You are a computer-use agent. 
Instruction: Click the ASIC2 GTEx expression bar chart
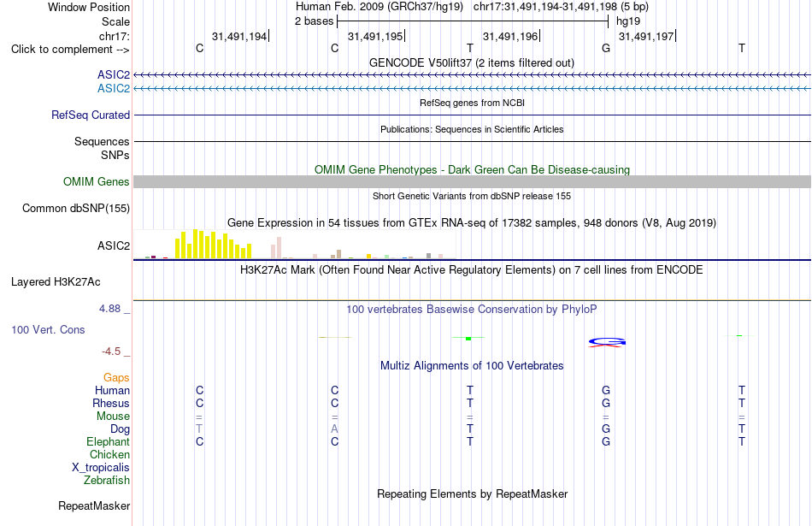[295, 244]
